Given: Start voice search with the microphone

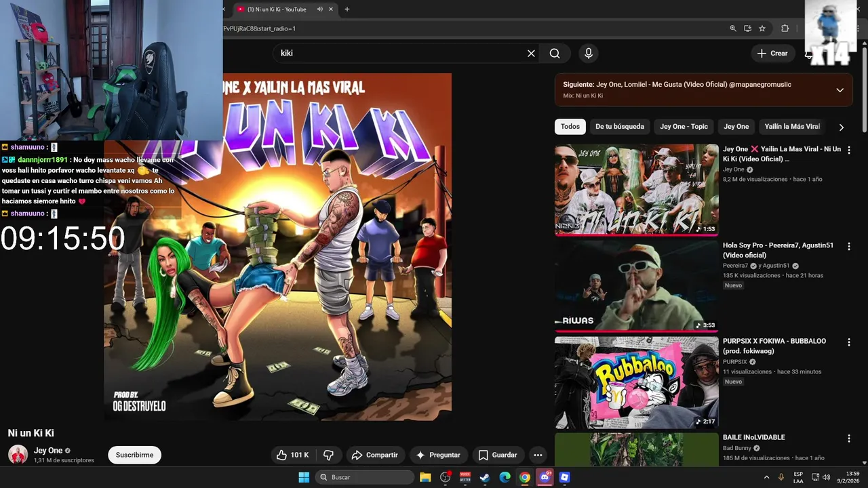Looking at the screenshot, I should (588, 54).
